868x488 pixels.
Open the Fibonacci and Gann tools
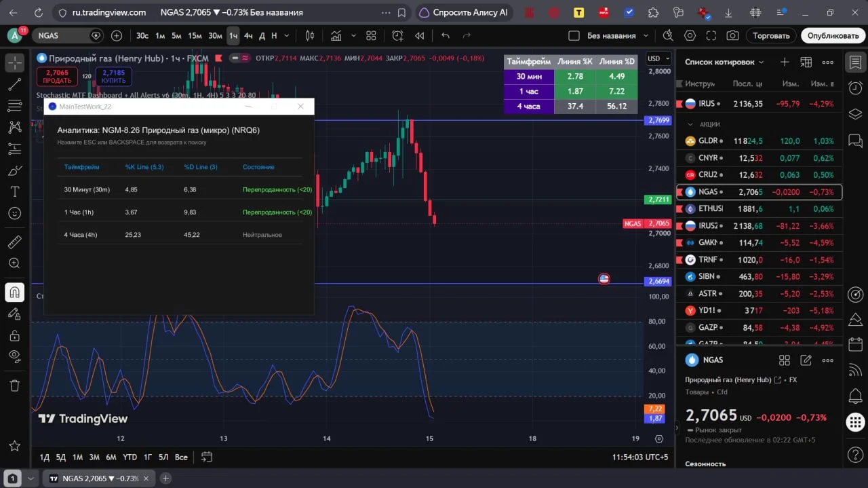pyautogui.click(x=14, y=106)
